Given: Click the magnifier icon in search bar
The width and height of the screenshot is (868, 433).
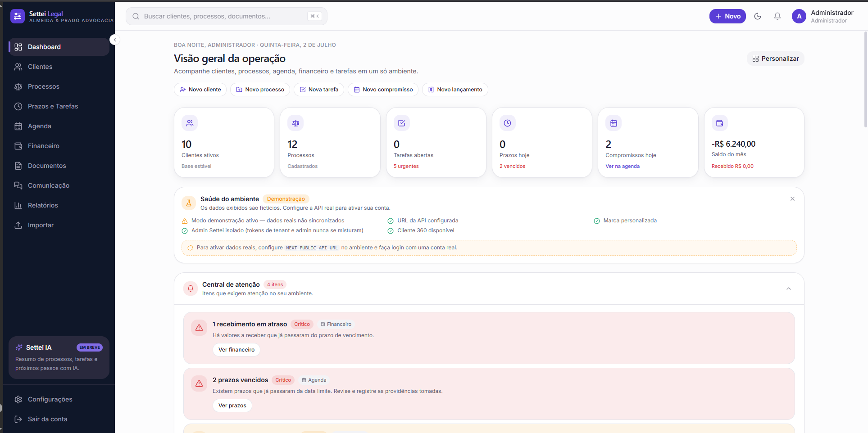Looking at the screenshot, I should click(x=136, y=16).
